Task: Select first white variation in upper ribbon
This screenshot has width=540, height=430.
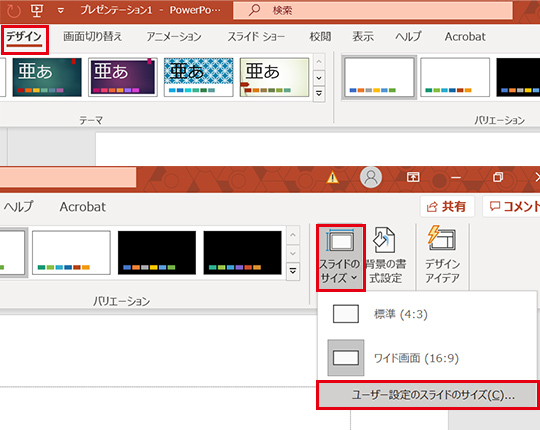Action: coord(379,77)
